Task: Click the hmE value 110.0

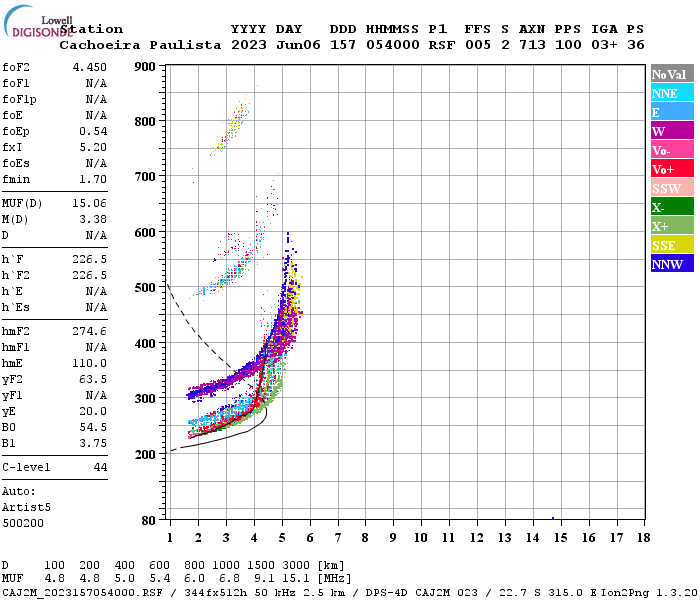Action: [x=90, y=363]
